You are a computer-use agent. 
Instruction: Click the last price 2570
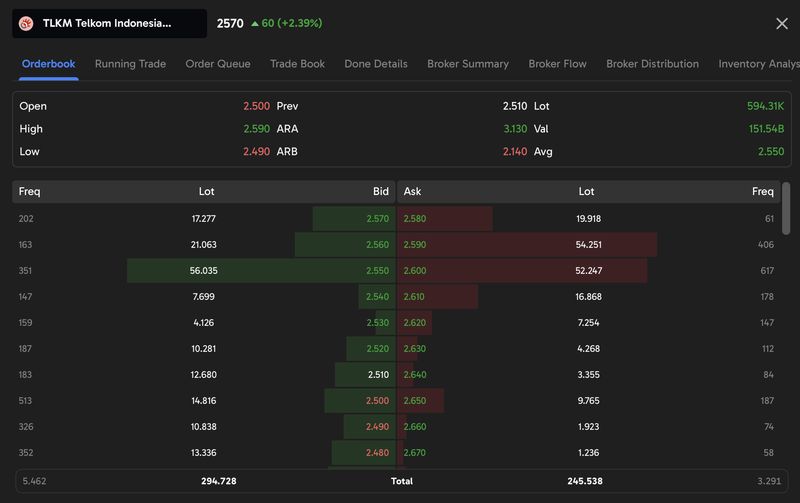point(230,23)
